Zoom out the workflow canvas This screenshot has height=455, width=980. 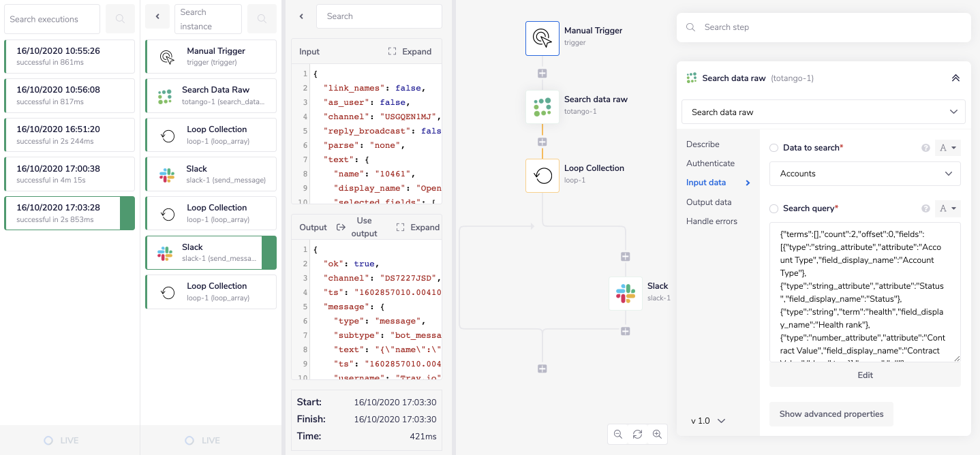point(618,434)
